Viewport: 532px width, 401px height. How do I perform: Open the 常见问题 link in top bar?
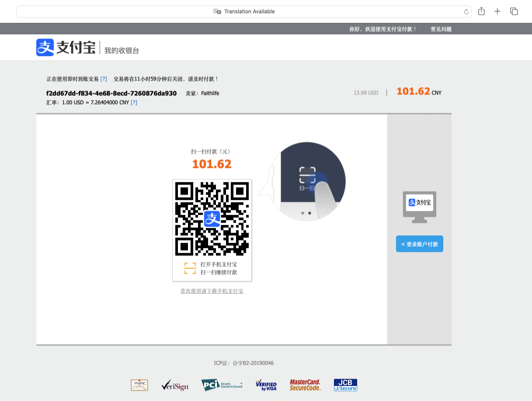pos(441,29)
